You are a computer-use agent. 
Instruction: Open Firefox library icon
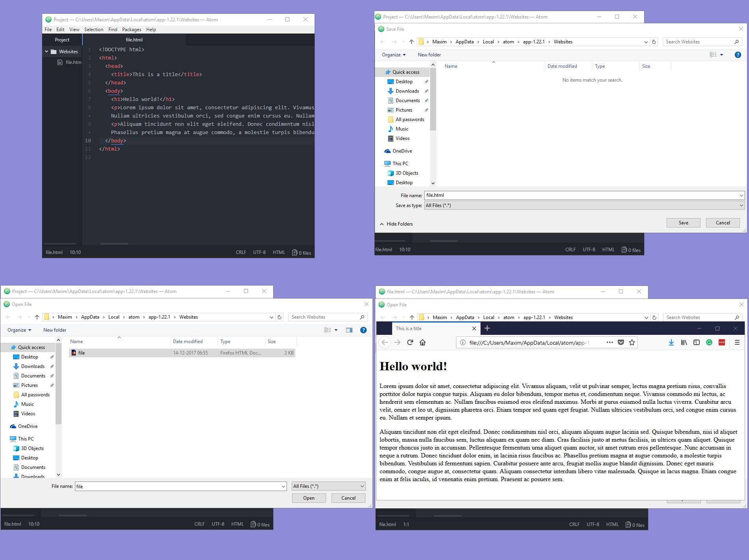684,342
